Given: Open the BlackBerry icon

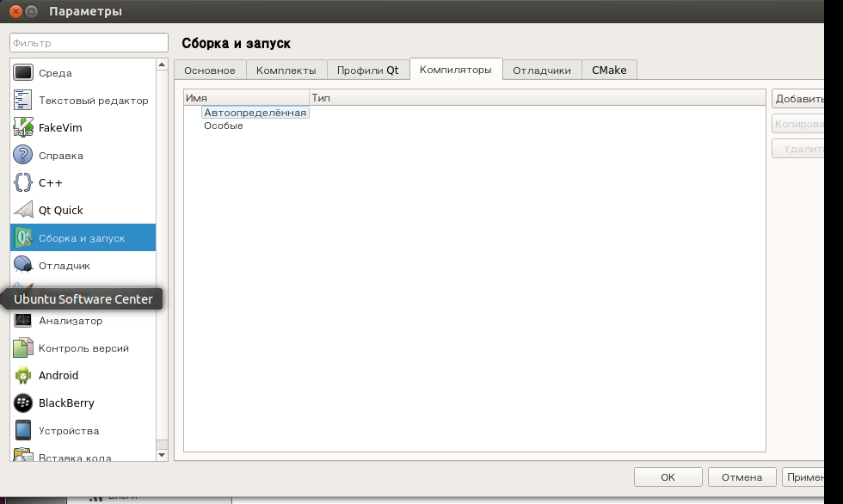Looking at the screenshot, I should point(23,403).
